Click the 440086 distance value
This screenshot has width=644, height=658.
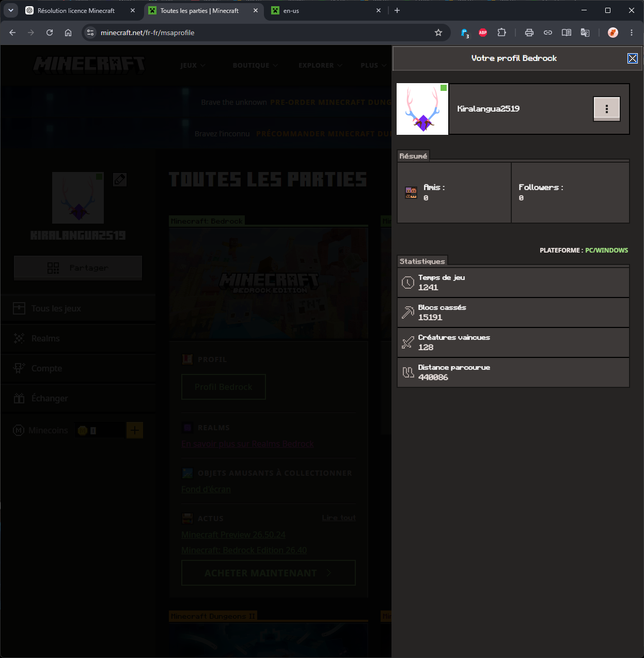(x=433, y=378)
